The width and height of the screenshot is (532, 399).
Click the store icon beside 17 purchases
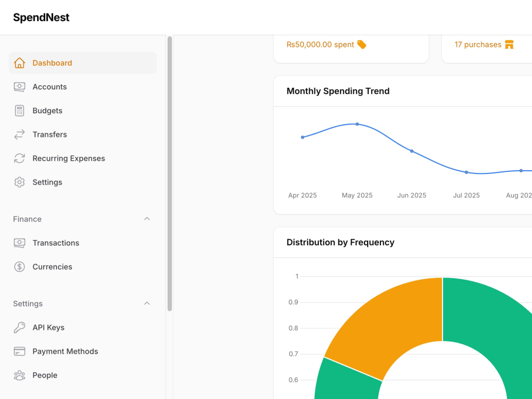(509, 45)
